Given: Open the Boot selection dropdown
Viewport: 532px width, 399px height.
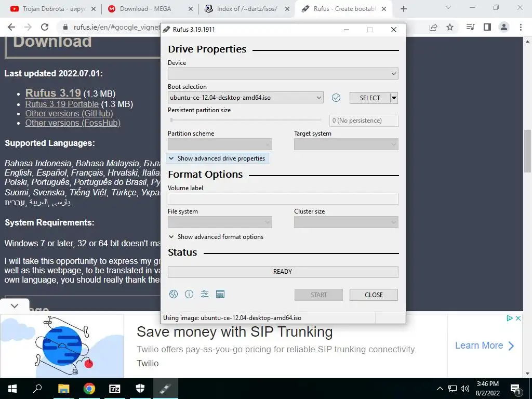Looking at the screenshot, I should pyautogui.click(x=245, y=98).
